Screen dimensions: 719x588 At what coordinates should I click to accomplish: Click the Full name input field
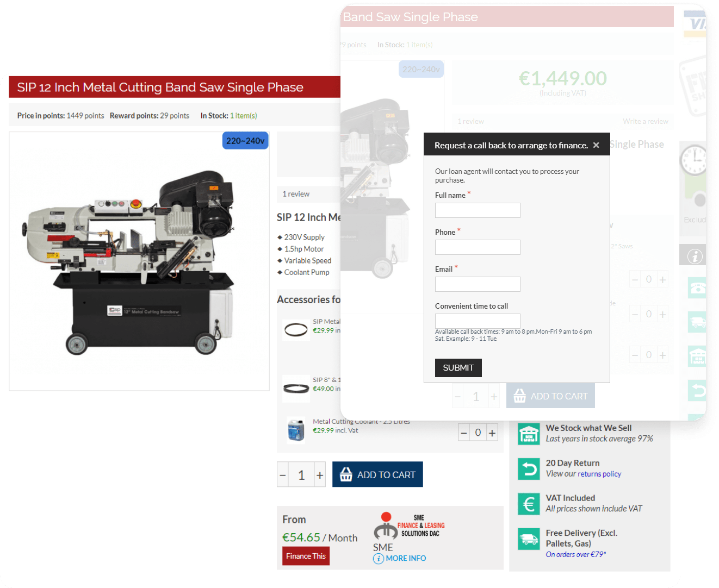pyautogui.click(x=478, y=210)
